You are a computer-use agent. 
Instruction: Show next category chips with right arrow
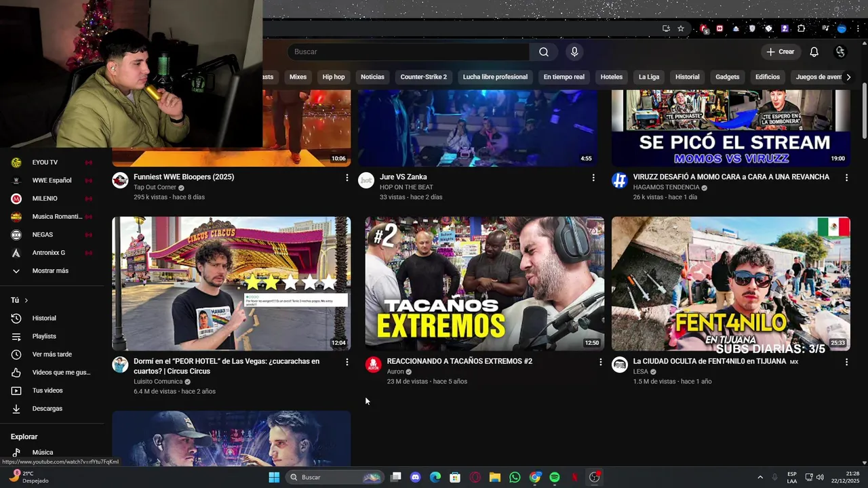(848, 77)
